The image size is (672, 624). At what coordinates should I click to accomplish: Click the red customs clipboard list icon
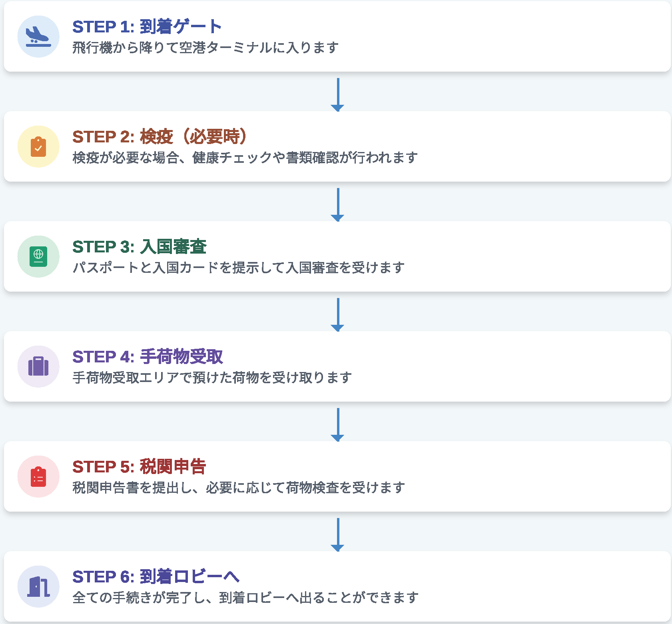38,476
